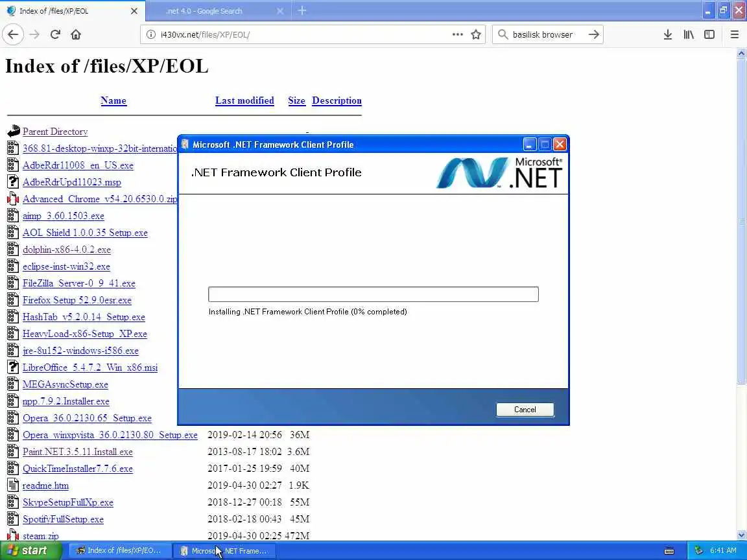Image resolution: width=747 pixels, height=560 pixels.
Task: Download Firefox Setup 52.9.0esr.exe
Action: 77,300
